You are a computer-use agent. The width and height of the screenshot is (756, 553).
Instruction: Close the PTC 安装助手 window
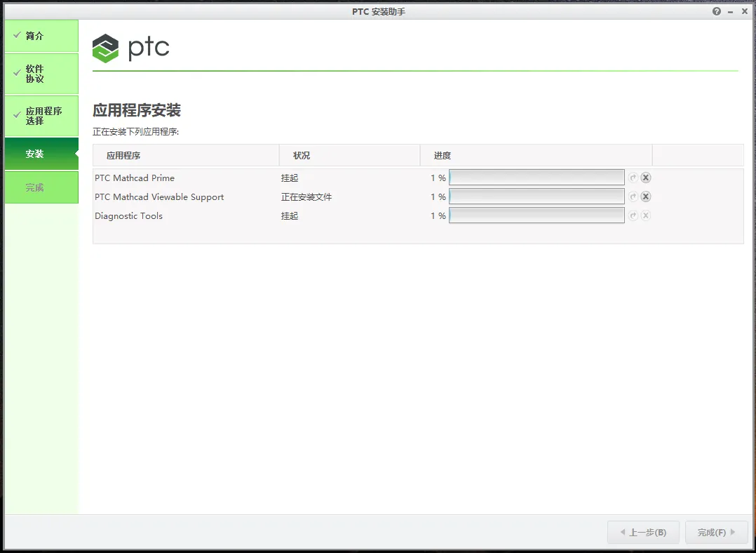coord(745,11)
